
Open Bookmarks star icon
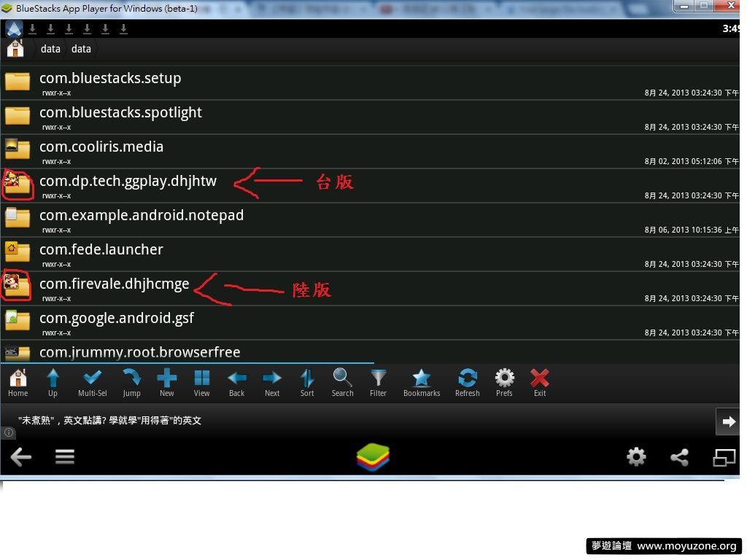click(x=422, y=383)
